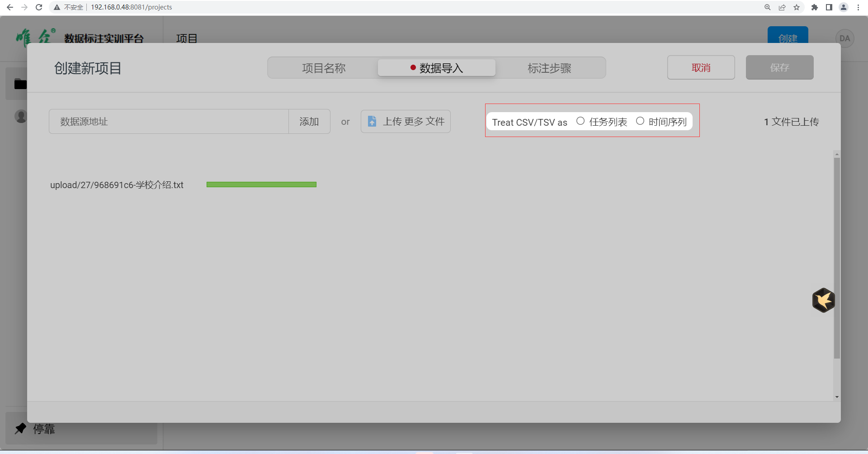The width and height of the screenshot is (868, 454).
Task: Click the 添加 button next to the URL field
Action: 309,122
